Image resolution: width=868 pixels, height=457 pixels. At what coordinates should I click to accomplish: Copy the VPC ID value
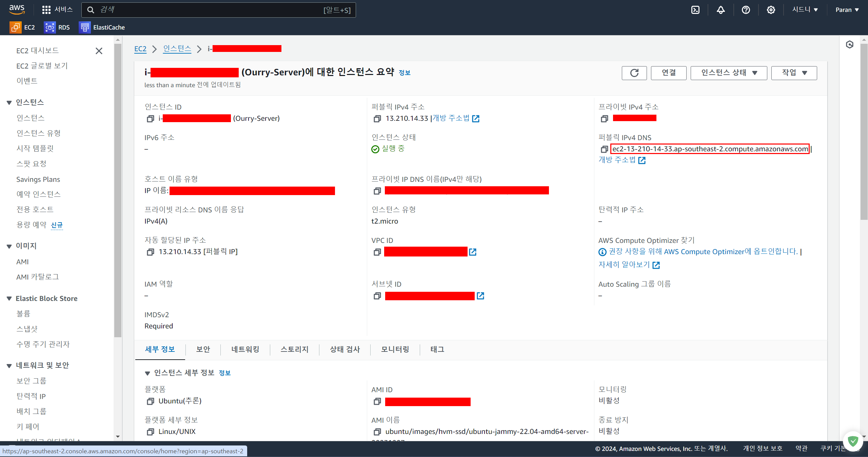(x=377, y=252)
